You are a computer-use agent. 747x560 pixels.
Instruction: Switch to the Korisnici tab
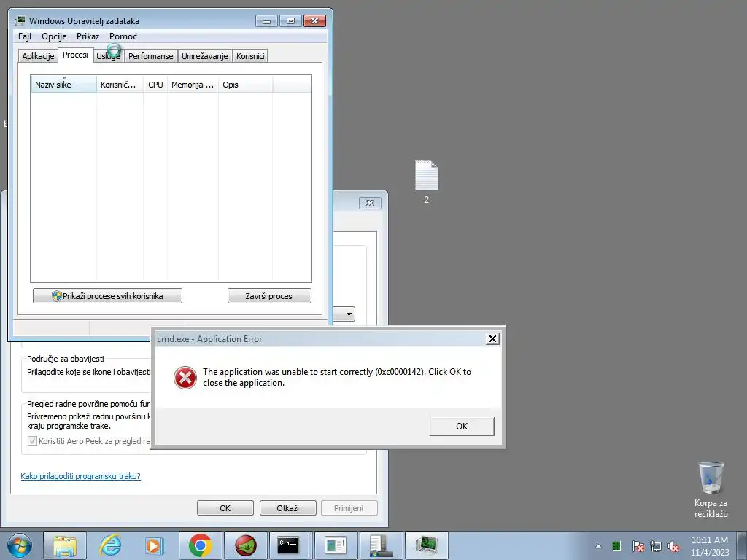[x=250, y=56]
